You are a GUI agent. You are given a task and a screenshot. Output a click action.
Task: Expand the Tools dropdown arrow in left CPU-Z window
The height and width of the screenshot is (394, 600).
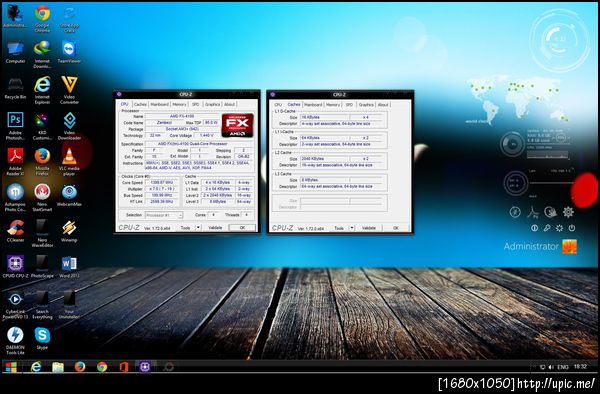click(x=198, y=228)
